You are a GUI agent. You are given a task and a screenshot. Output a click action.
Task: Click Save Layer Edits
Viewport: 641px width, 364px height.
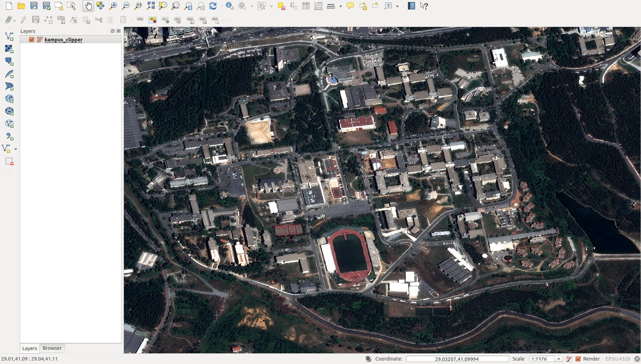[36, 20]
